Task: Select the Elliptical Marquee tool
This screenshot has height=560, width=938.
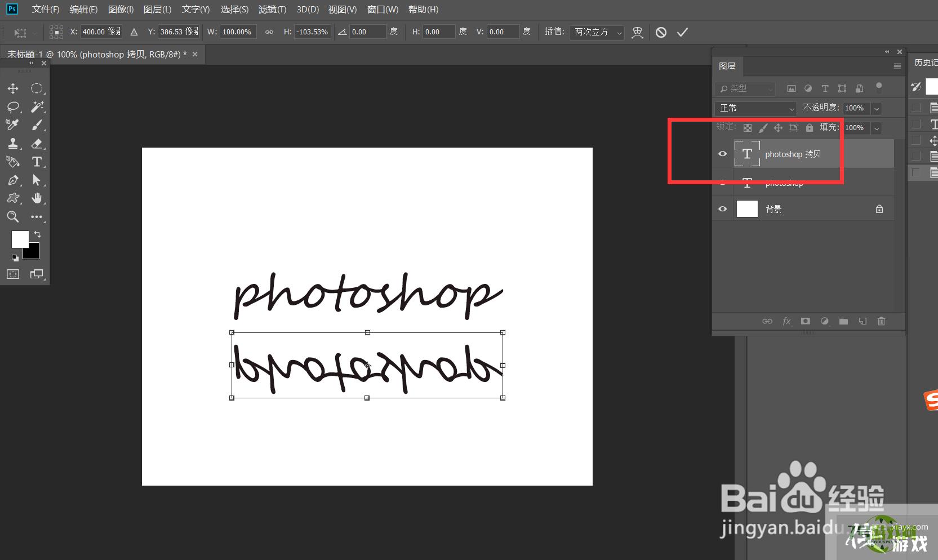Action: tap(37, 88)
